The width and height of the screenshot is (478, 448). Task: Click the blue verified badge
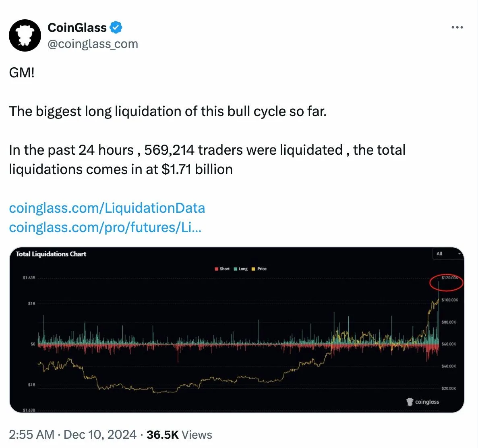pyautogui.click(x=116, y=27)
